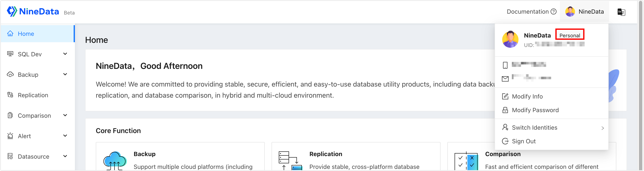The width and height of the screenshot is (644, 171).
Task: Expand the Alert menu chevron
Action: (x=65, y=136)
